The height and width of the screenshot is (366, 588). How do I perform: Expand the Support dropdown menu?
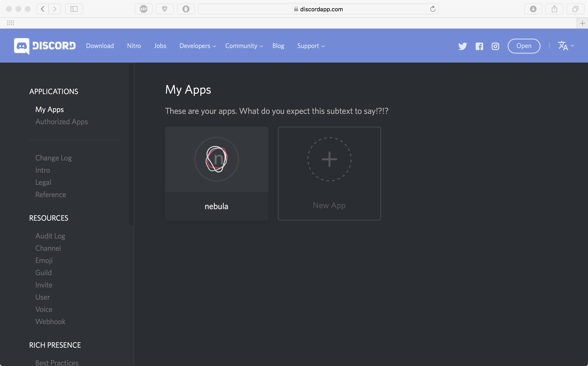pyautogui.click(x=311, y=46)
